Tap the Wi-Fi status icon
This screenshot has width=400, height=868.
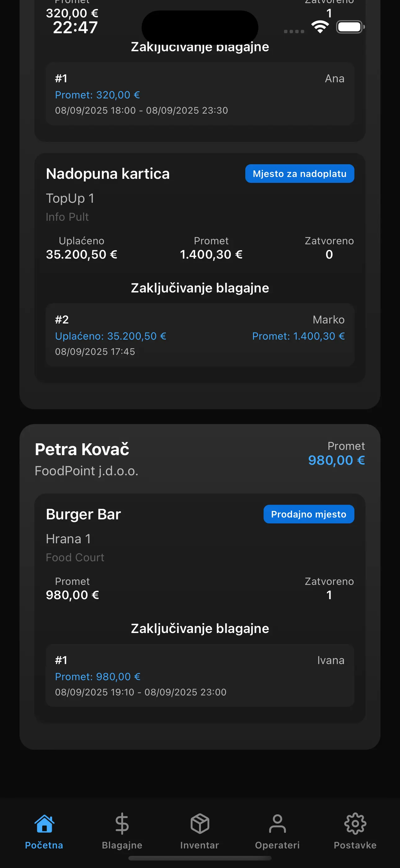coord(320,27)
